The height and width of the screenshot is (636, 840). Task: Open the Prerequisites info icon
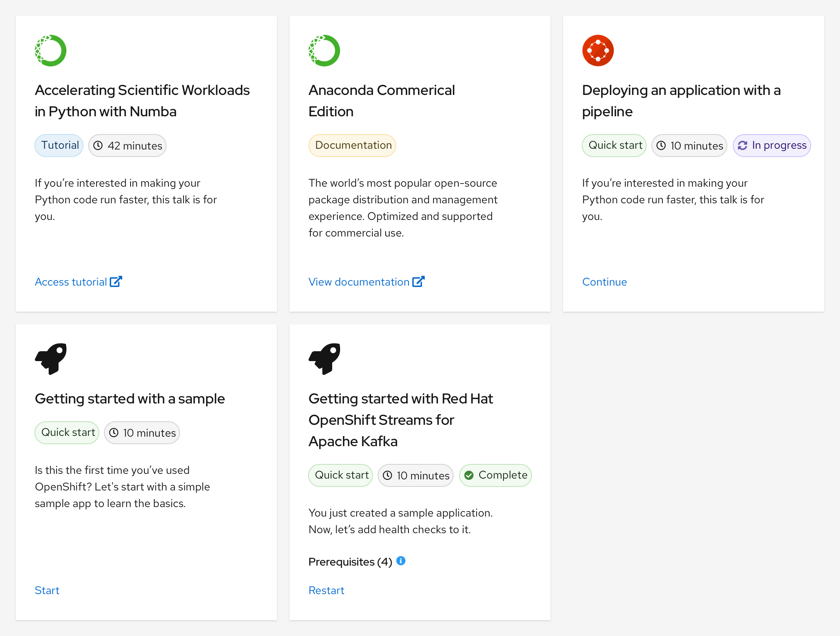tap(401, 561)
